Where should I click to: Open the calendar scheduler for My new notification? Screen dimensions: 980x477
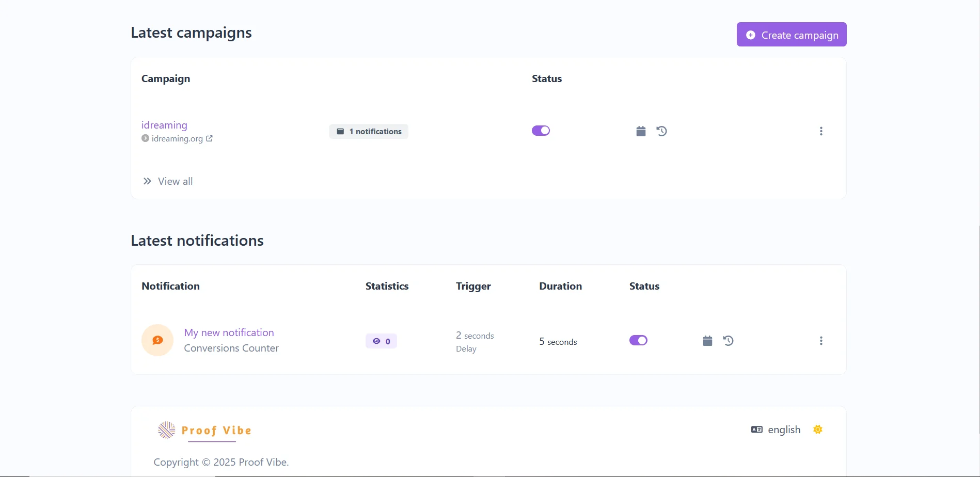(707, 340)
